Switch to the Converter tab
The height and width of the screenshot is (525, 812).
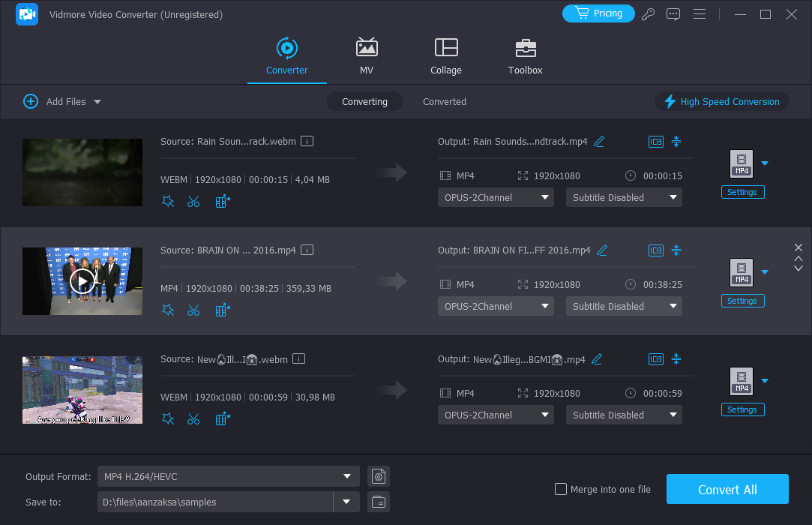[x=287, y=56]
